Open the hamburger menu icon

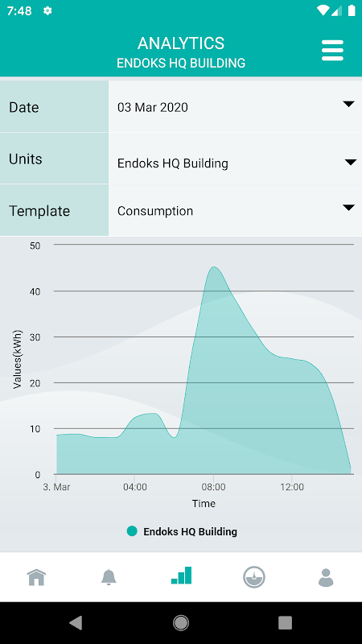[x=332, y=51]
